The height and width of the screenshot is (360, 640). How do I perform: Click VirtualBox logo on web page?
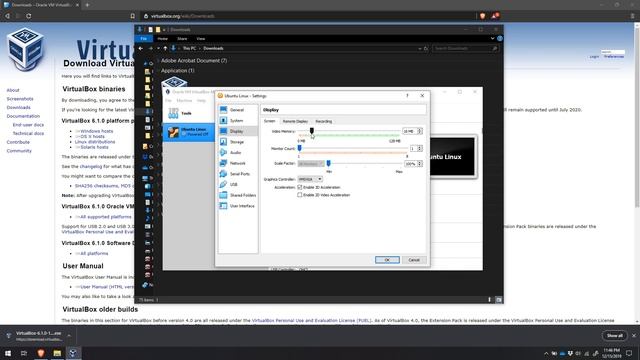tap(25, 49)
